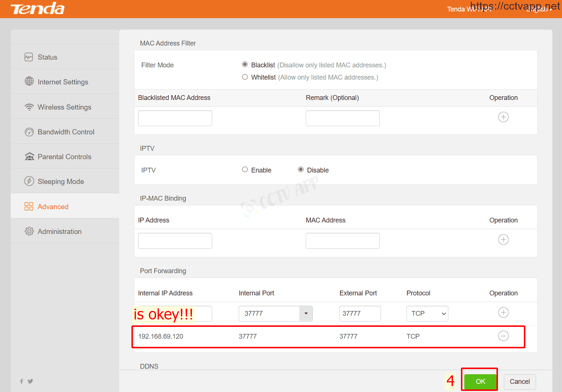Select Blacklist filter mode
The width and height of the screenshot is (562, 392).
coord(245,65)
